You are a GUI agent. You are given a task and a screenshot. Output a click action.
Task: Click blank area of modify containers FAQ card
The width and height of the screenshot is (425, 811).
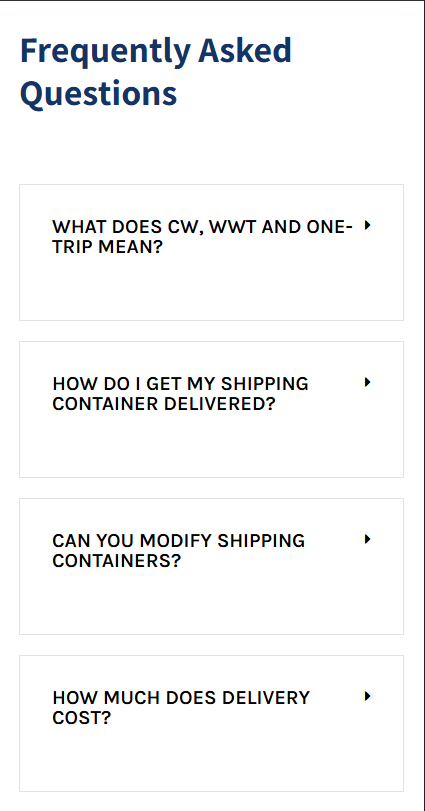point(211,605)
